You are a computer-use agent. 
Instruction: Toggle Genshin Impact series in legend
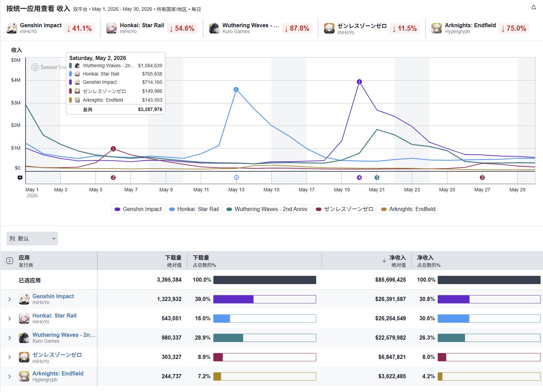138,209
